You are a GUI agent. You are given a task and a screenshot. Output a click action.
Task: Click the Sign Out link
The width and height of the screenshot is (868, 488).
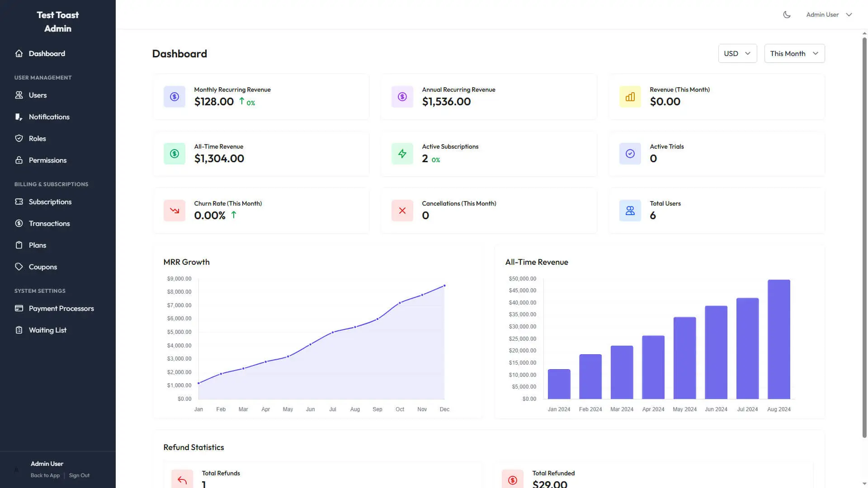pos(79,475)
